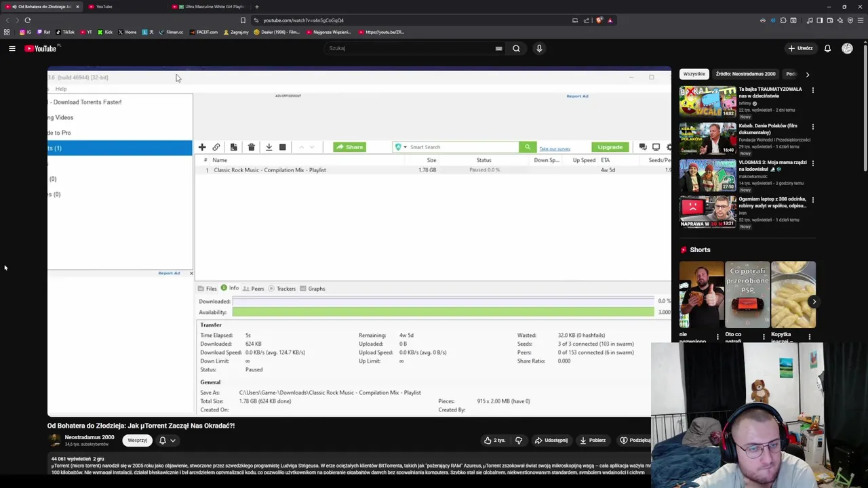
Task: Open options menu for 'Ta bajka TRAUMATYZOWAŁA' video
Action: tap(812, 90)
